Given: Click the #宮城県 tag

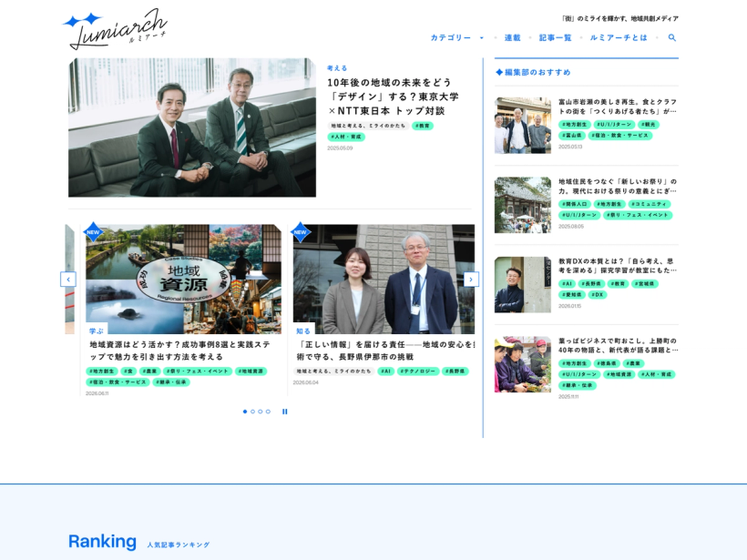Looking at the screenshot, I should pyautogui.click(x=646, y=283).
